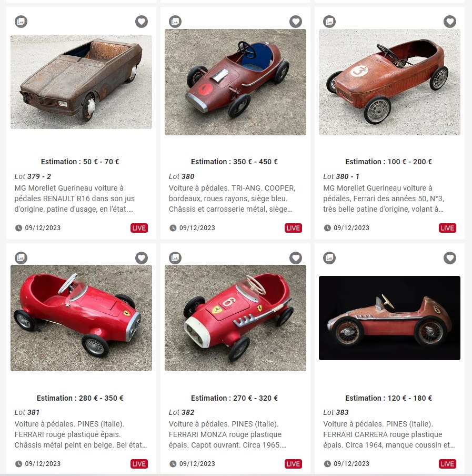
Task: Click heart icon on Lot 382 Ferrari Monza
Action: click(295, 258)
